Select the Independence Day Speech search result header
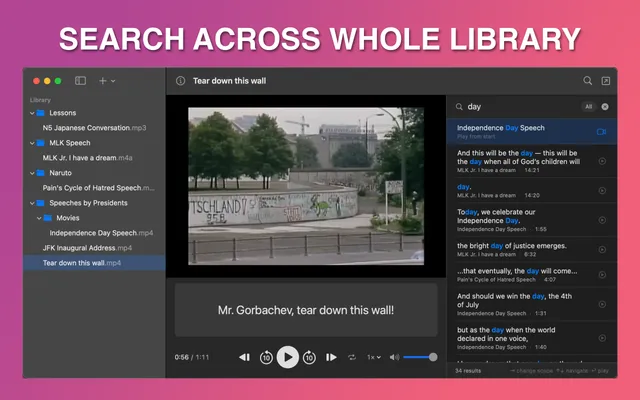640x400 pixels. pyautogui.click(x=531, y=131)
